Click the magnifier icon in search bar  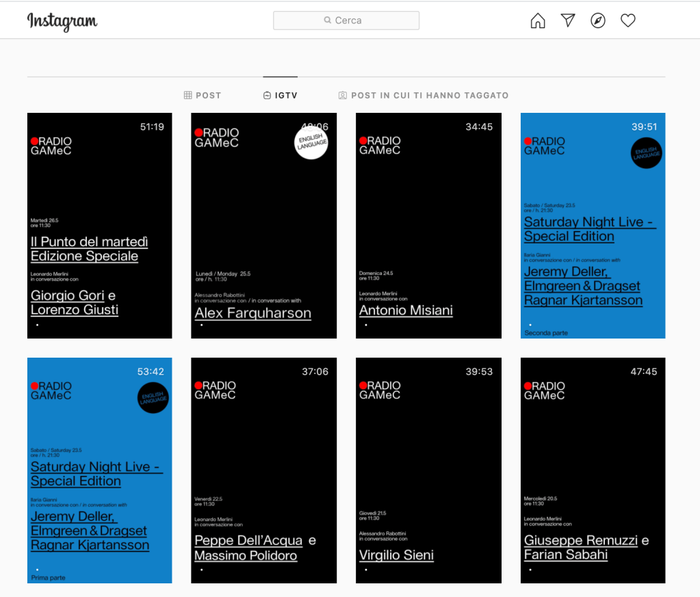pyautogui.click(x=328, y=21)
